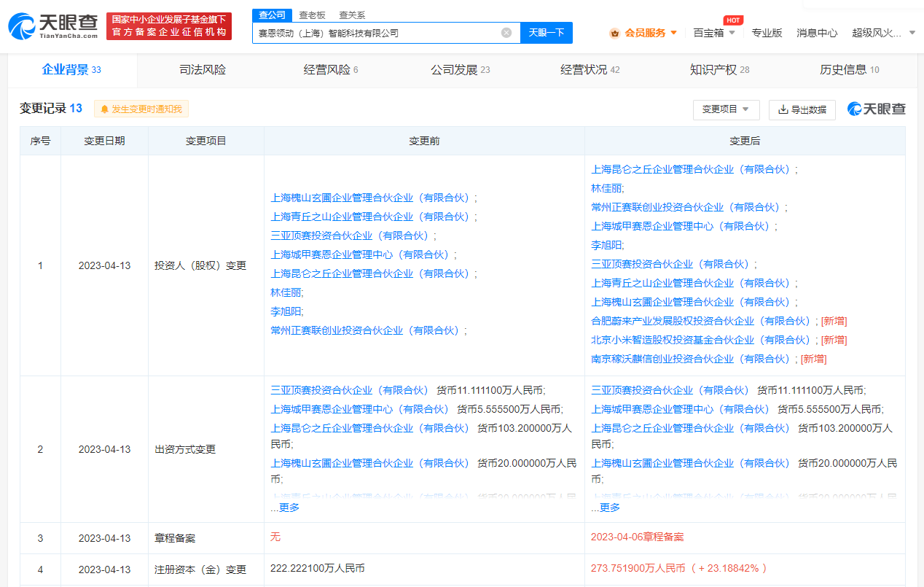Open the 变更项目 filter dropdown
This screenshot has width=924, height=587.
pyautogui.click(x=726, y=109)
